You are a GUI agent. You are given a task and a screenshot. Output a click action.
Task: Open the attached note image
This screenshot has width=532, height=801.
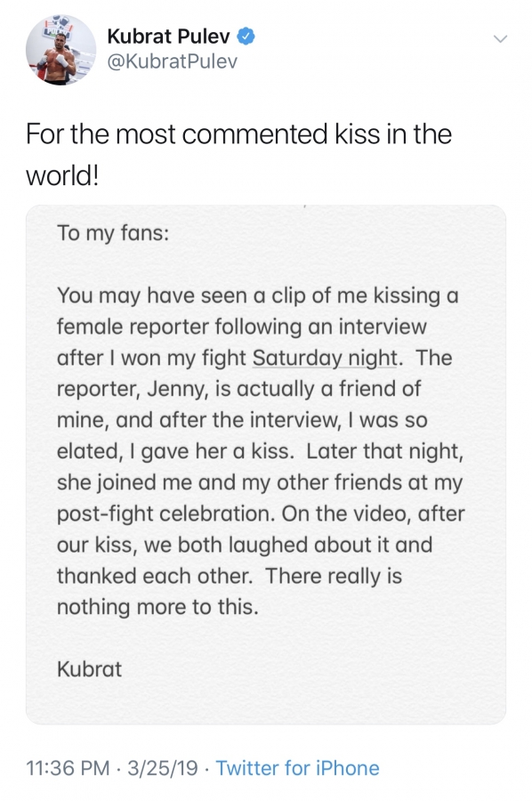tap(265, 465)
